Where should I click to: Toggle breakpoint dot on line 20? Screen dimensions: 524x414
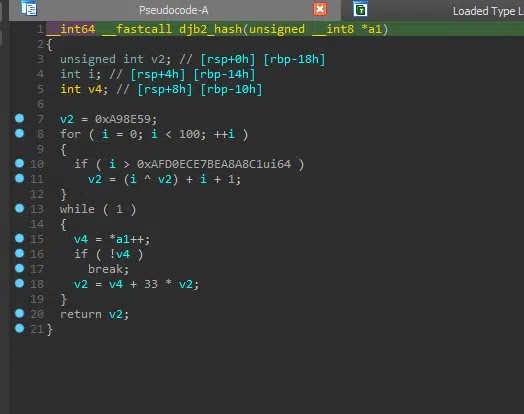pos(19,313)
